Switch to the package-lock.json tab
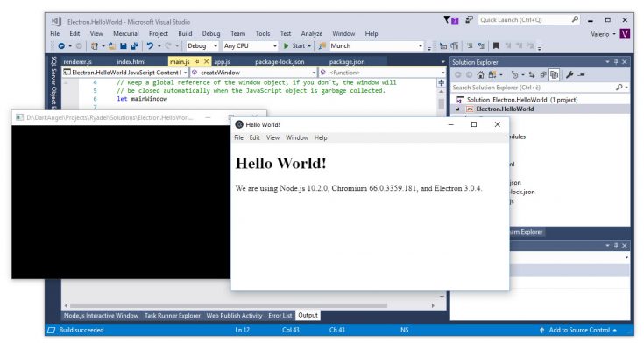This screenshot has height=350, width=644. click(x=280, y=62)
